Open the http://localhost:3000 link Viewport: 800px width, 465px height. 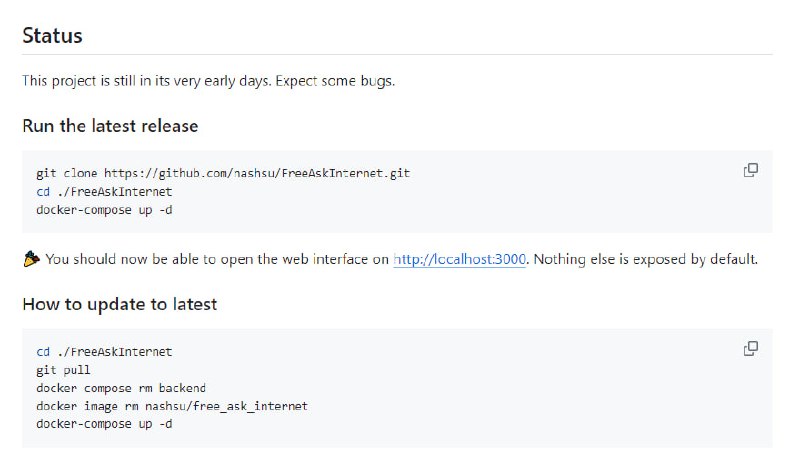click(x=460, y=259)
